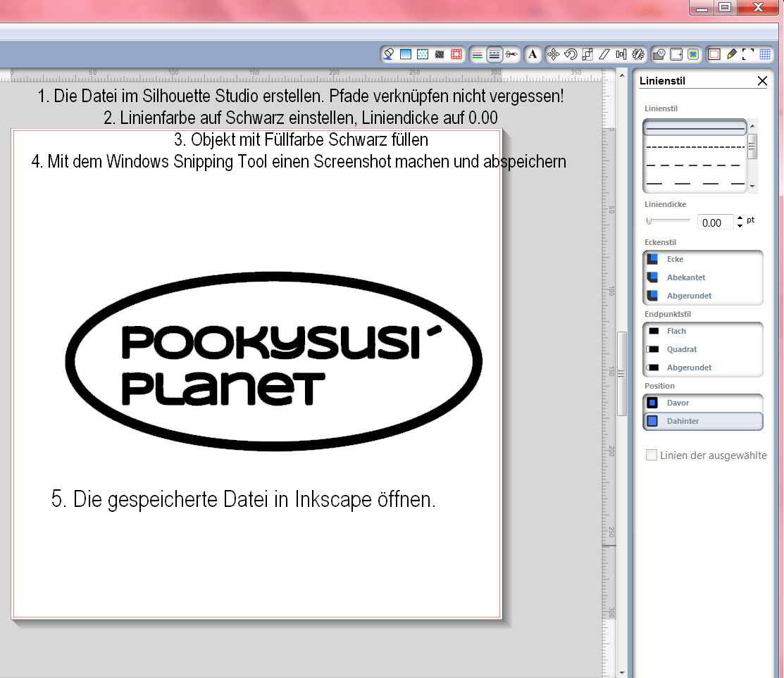Close the Linienstil panel
Screen dimensions: 784x678
pyautogui.click(x=762, y=81)
